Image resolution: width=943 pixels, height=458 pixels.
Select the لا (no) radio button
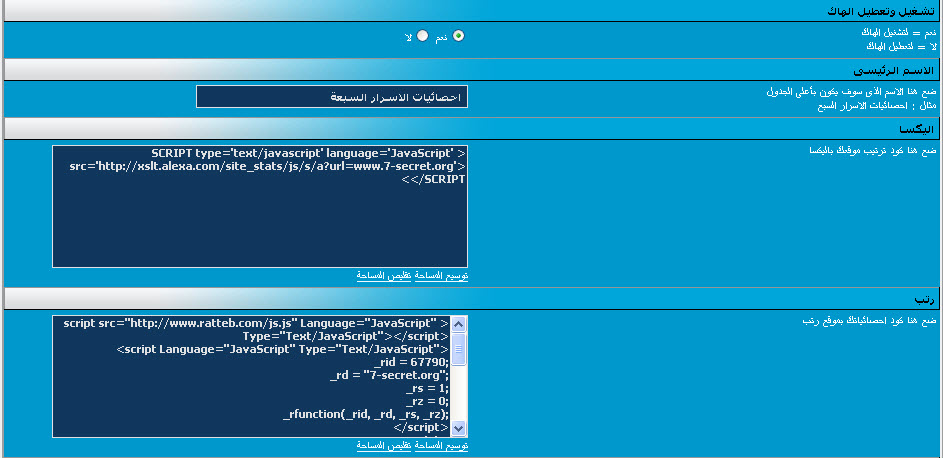(x=423, y=35)
